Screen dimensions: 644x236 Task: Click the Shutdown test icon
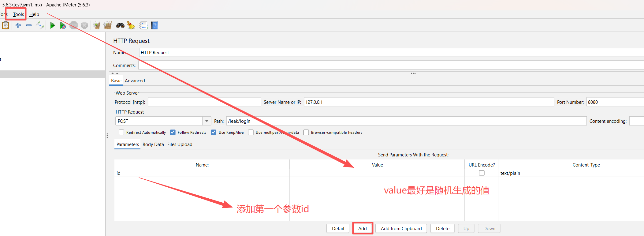coord(84,25)
